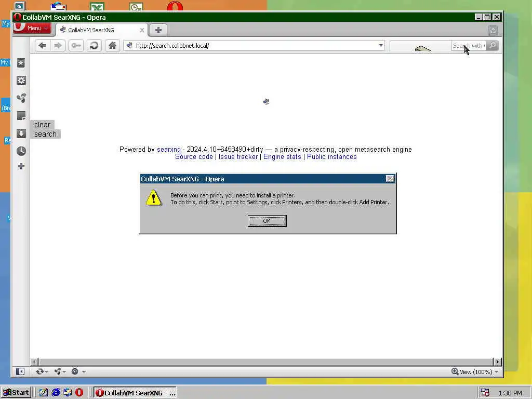Select the network monitor desktop icon
Viewport: 532px width, 399px height.
(20, 6)
